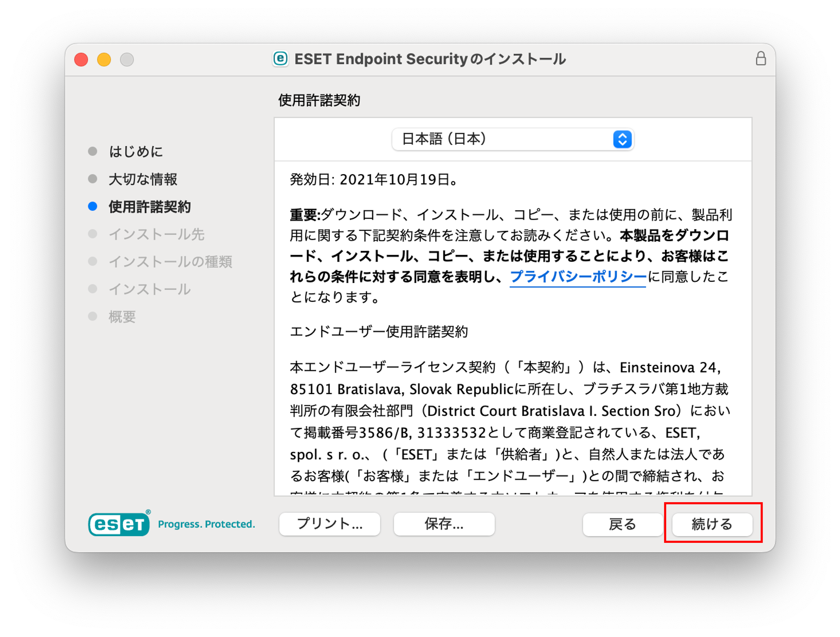Click the window title ESET Endpoint Securityのインストール

(430, 59)
